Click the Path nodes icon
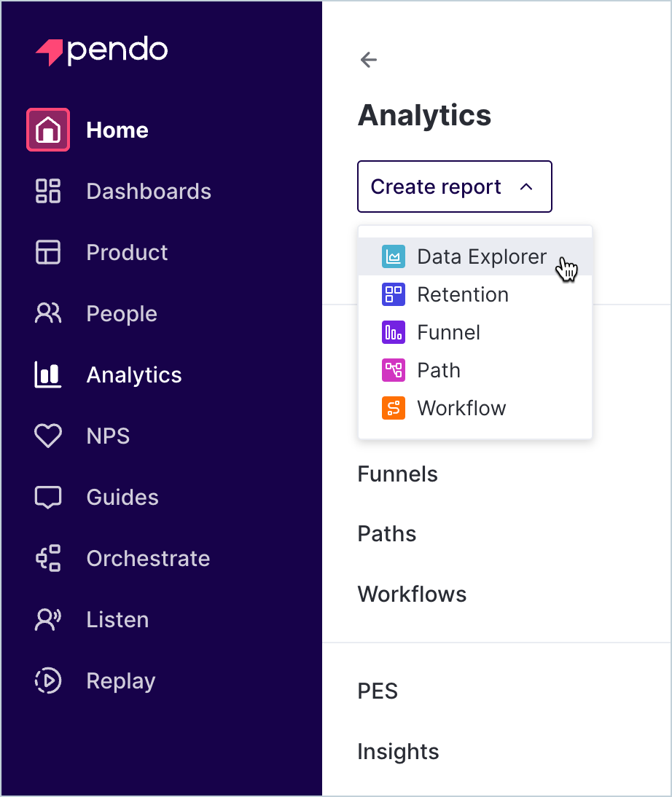Screen dimensions: 672x797 [394, 370]
